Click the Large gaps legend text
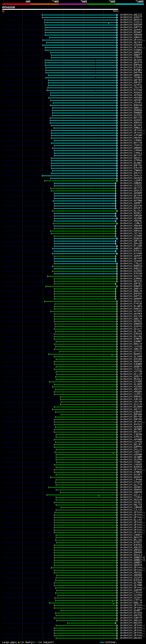The width and height of the screenshot is (146, 644). coord(28,642)
